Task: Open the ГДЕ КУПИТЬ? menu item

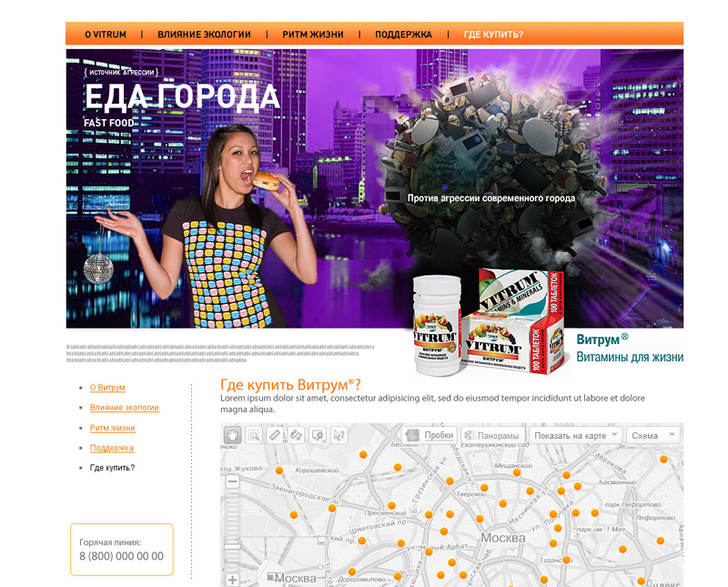Action: [x=493, y=35]
